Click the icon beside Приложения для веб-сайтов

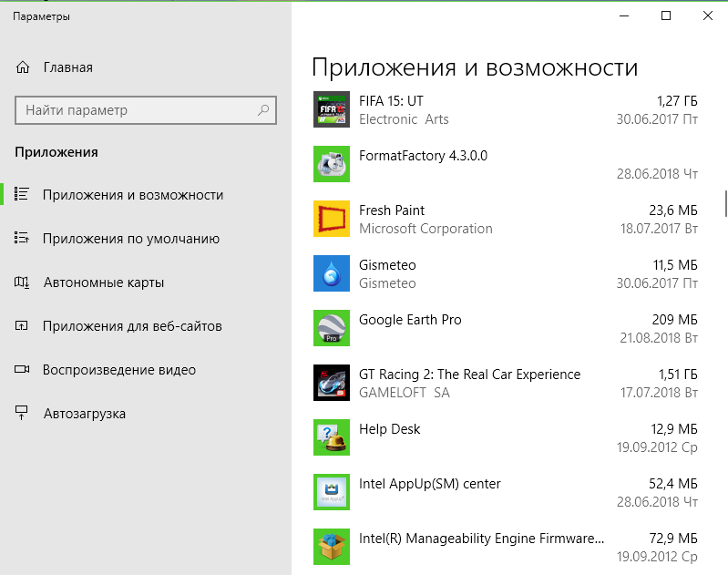(21, 325)
